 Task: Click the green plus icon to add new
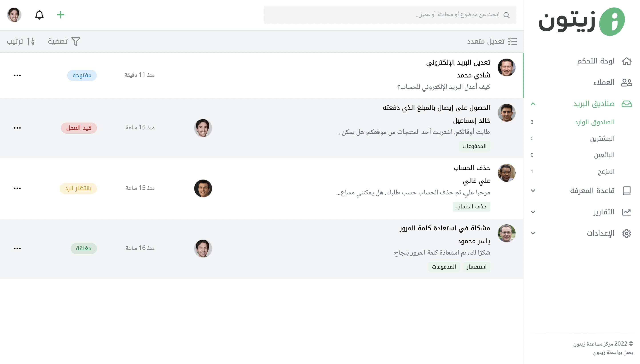click(61, 15)
